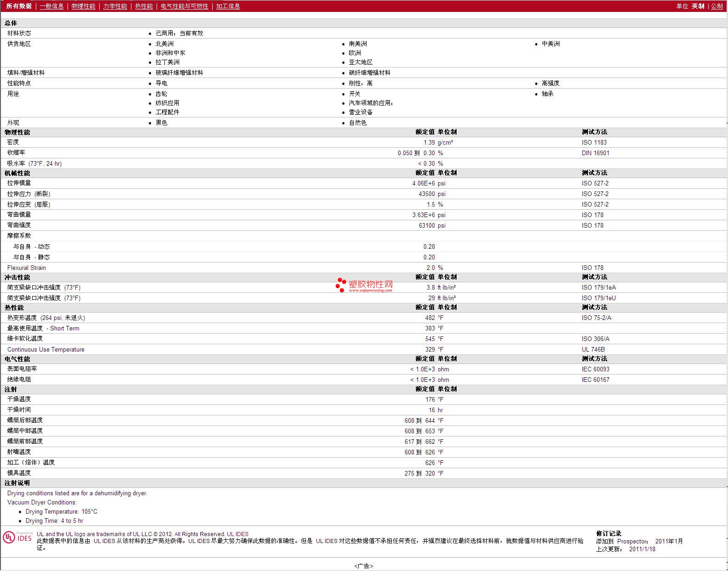Click UL IDES link after Rights Reserved

[237, 534]
